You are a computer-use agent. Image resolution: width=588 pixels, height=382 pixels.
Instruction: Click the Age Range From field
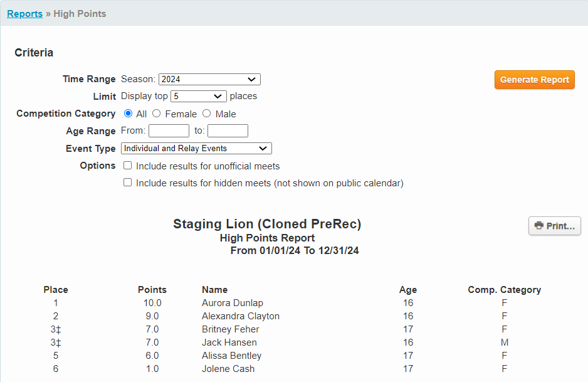tap(169, 130)
